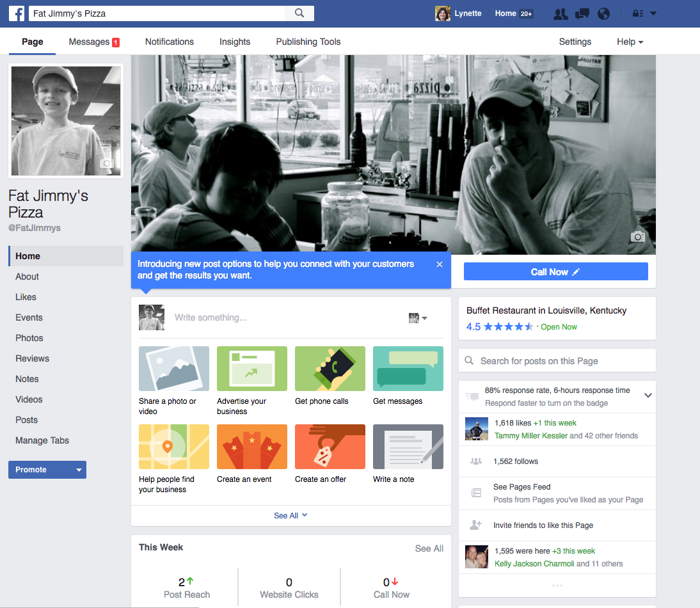This screenshot has height=608, width=700.
Task: Click See Pages Feed
Action: point(521,487)
